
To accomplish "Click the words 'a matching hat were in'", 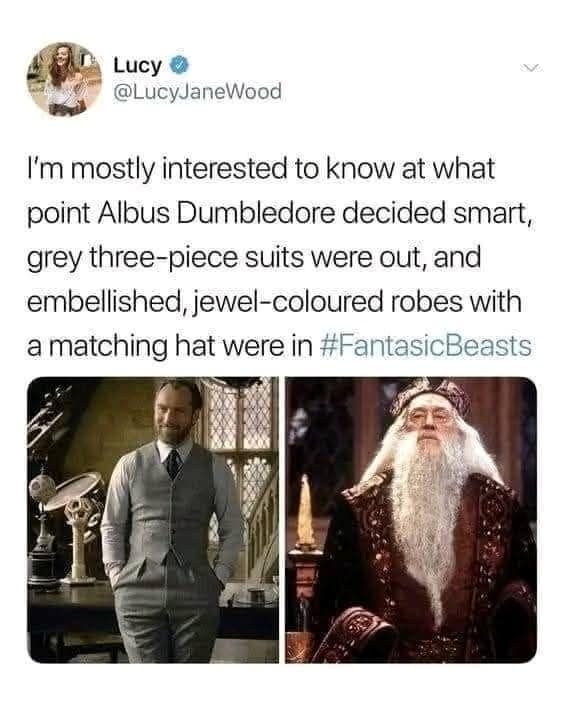I will click(170, 346).
